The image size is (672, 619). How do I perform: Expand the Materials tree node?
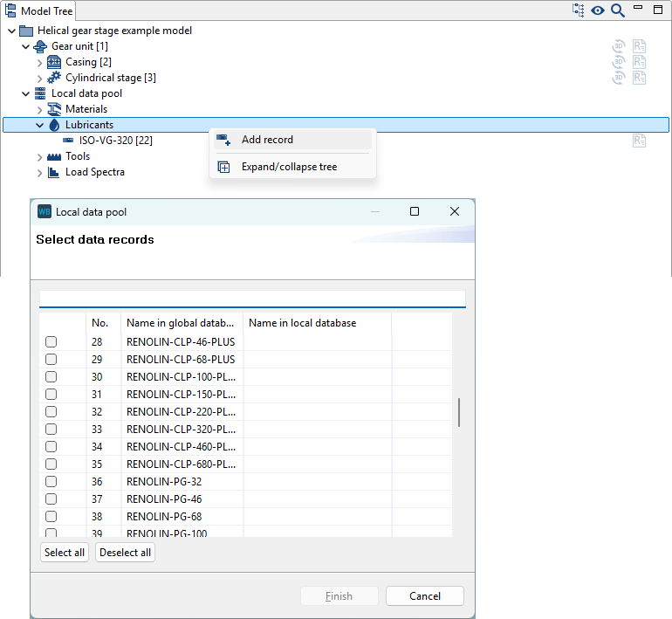coord(39,109)
